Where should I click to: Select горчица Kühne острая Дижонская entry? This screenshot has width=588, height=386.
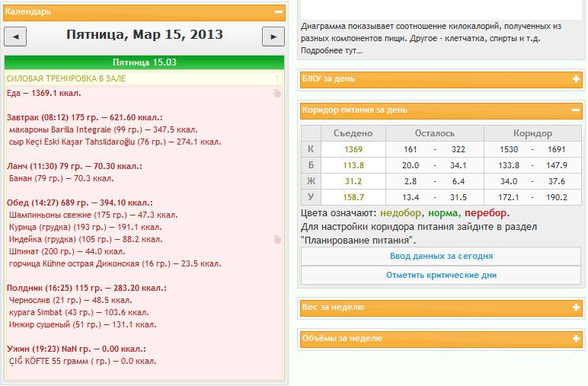115,264
